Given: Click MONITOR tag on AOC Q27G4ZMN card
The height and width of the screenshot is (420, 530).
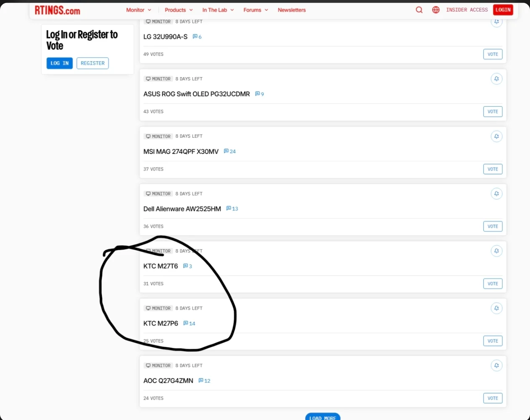Looking at the screenshot, I should point(158,365).
